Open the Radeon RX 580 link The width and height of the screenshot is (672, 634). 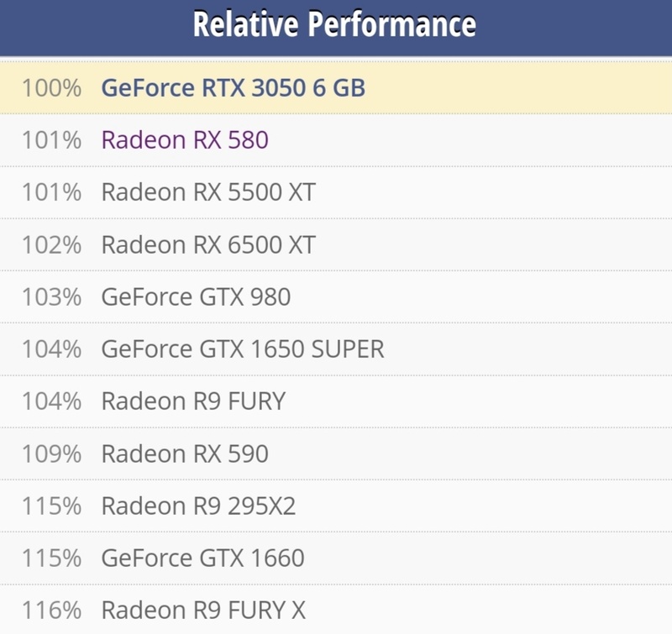click(x=185, y=140)
